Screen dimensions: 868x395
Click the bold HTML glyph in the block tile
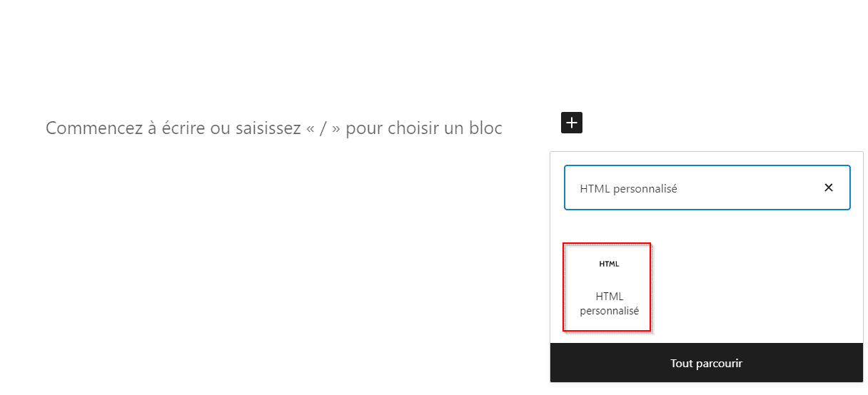click(x=609, y=264)
